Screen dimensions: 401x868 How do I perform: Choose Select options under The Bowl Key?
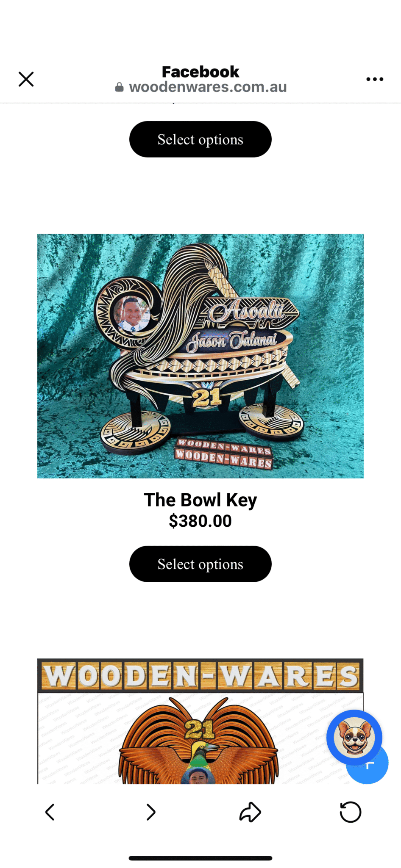click(200, 564)
